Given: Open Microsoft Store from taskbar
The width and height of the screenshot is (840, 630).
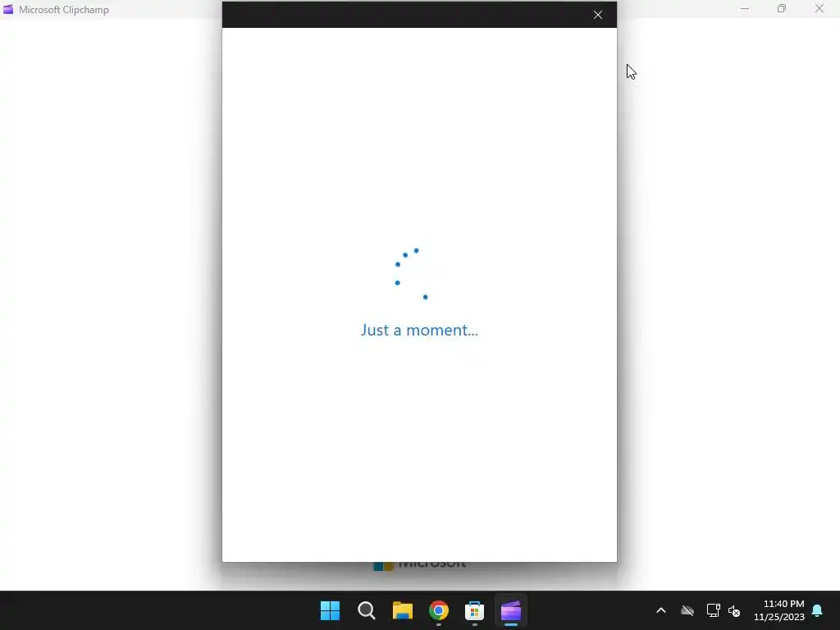Looking at the screenshot, I should (474, 610).
